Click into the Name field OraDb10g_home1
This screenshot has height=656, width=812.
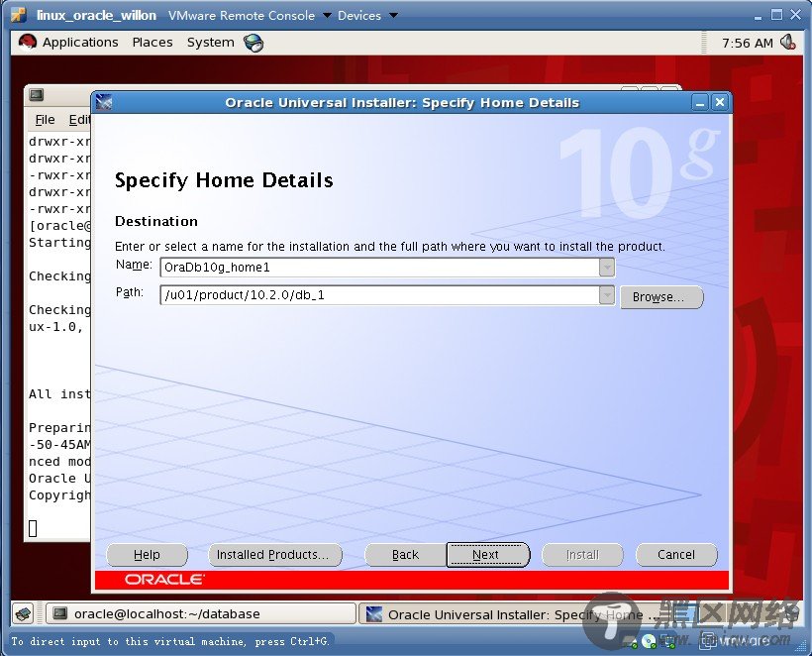379,268
